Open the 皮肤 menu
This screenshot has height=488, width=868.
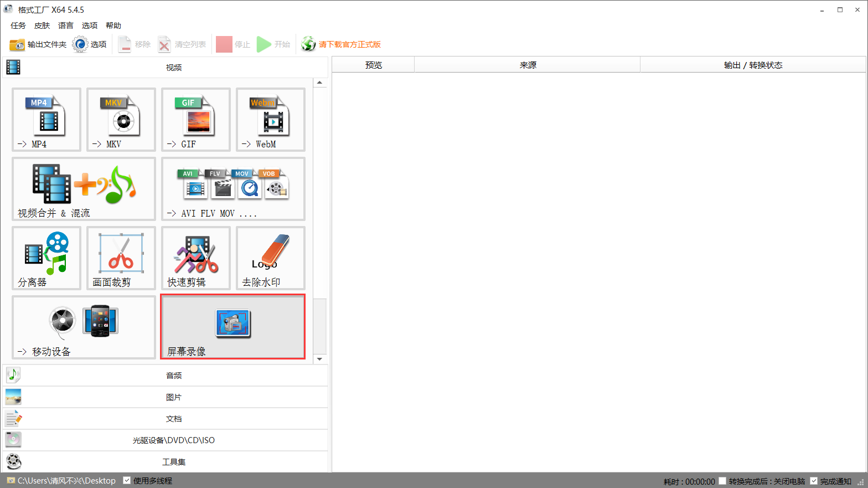(42, 25)
